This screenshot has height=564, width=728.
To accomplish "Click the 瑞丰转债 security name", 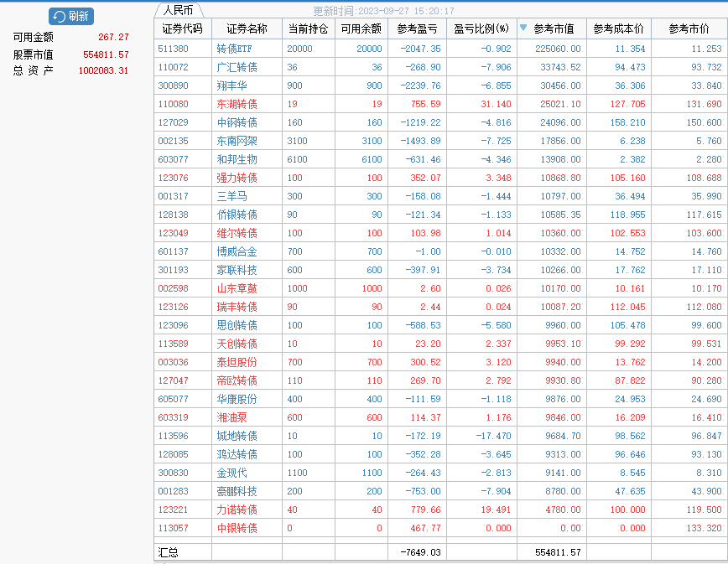I will [x=237, y=307].
